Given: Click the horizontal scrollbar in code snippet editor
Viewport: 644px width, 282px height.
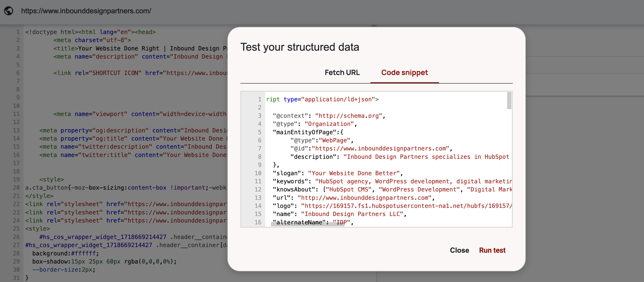Looking at the screenshot, I should click(x=307, y=225).
